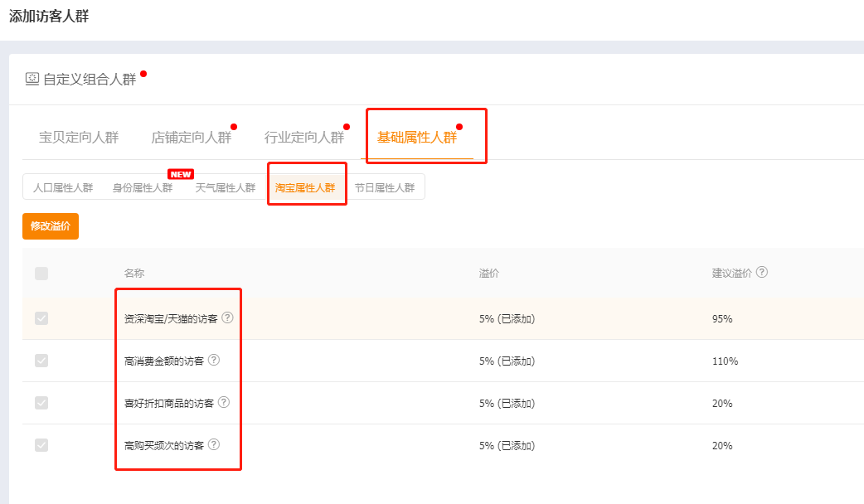Click suggested premium value 95%
The height and width of the screenshot is (504, 864).
click(x=722, y=319)
